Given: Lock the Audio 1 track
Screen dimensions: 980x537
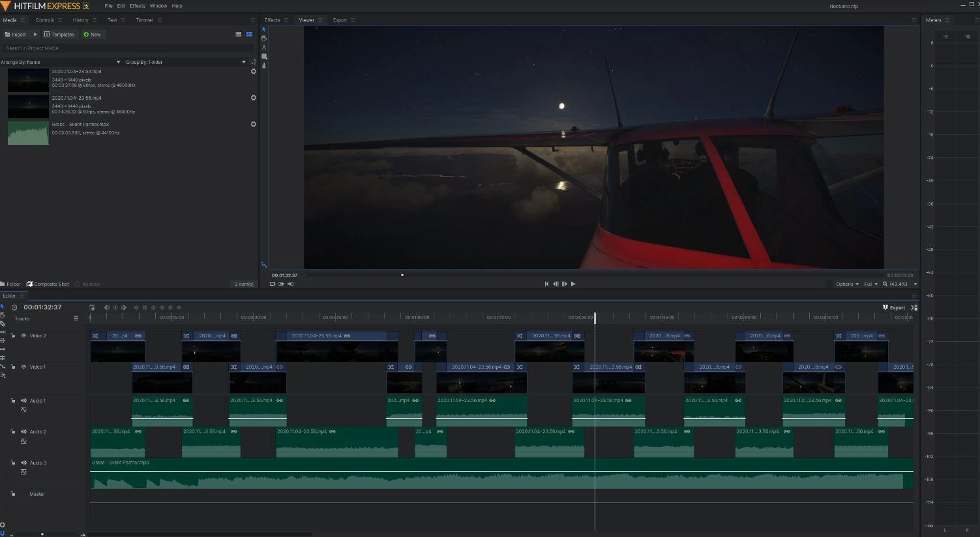Looking at the screenshot, I should point(13,401).
